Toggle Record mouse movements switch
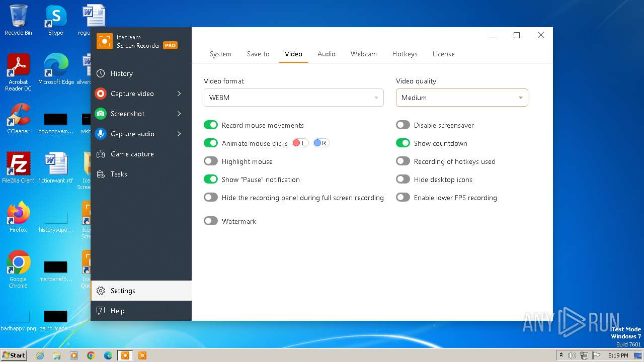The height and width of the screenshot is (362, 644). point(211,125)
